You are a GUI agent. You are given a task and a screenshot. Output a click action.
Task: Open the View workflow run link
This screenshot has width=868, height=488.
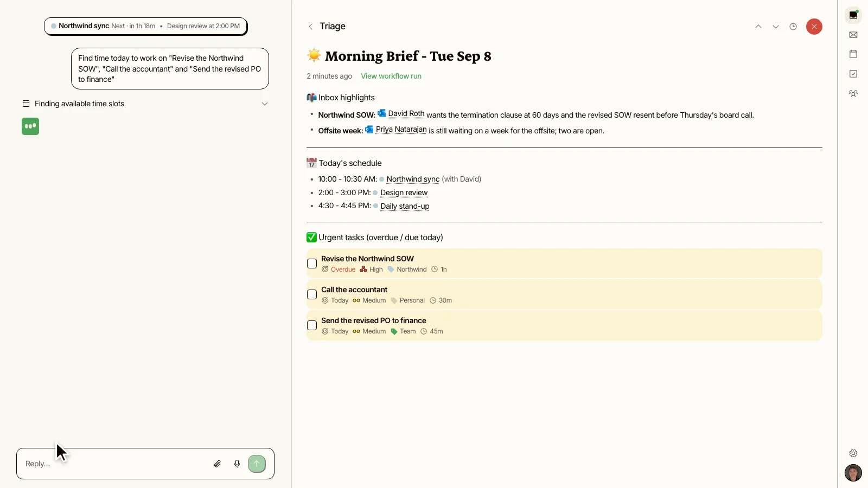pyautogui.click(x=391, y=76)
